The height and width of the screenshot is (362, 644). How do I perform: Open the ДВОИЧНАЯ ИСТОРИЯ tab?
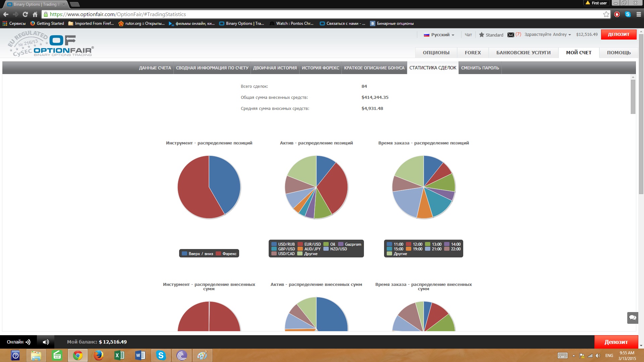click(x=275, y=68)
